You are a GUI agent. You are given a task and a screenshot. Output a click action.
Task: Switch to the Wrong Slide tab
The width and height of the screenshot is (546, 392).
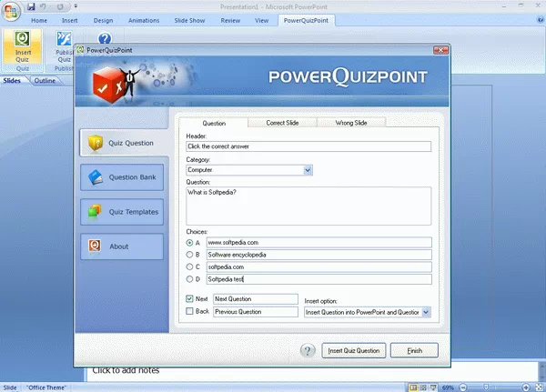351,123
